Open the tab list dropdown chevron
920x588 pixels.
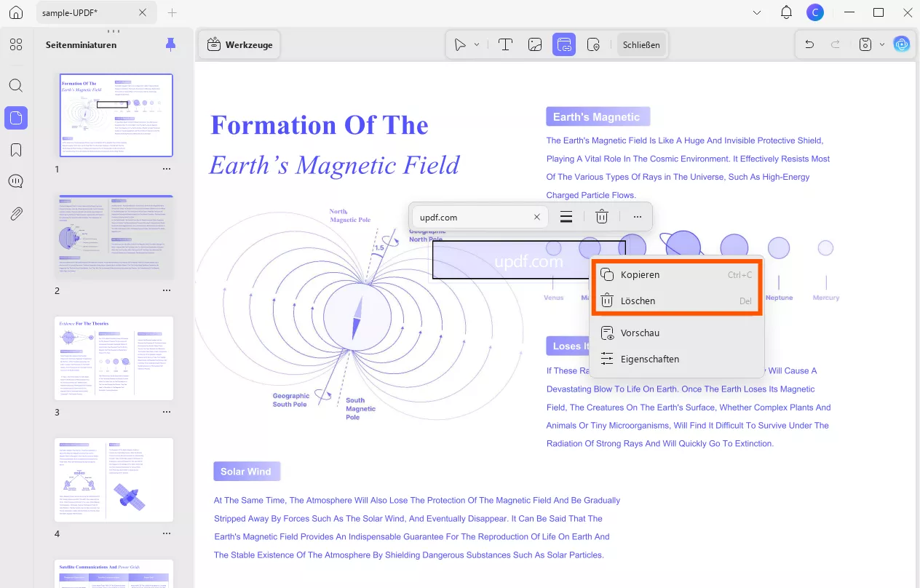[x=757, y=12]
